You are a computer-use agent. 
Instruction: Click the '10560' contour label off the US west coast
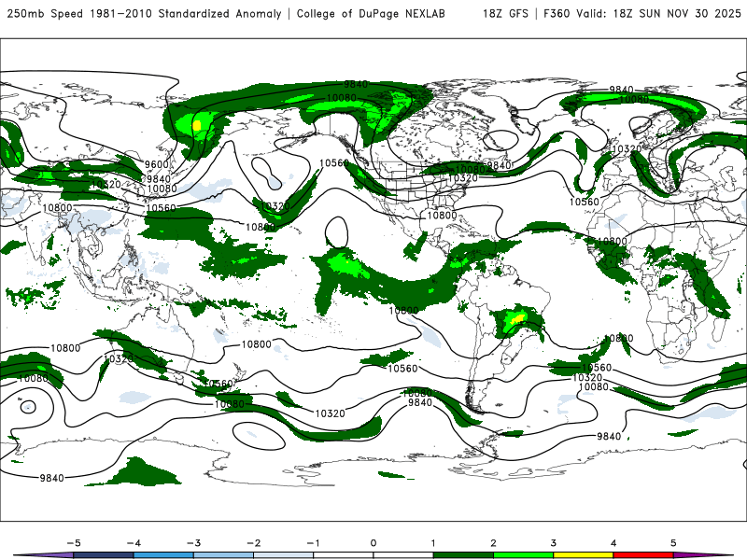point(334,162)
